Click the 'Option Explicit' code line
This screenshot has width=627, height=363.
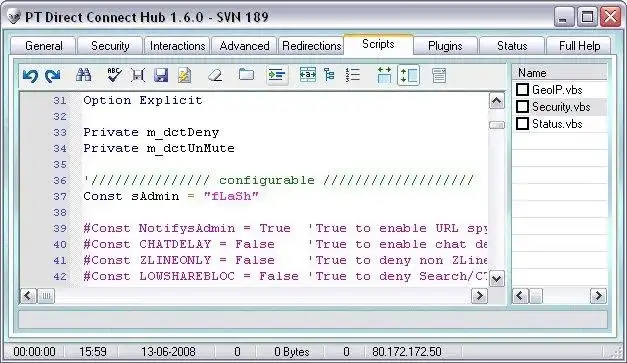click(143, 100)
